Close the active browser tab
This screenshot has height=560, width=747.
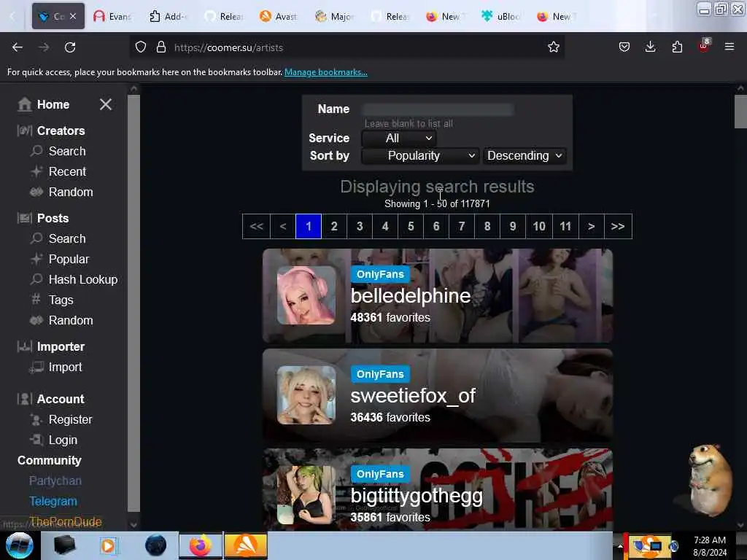[73, 16]
